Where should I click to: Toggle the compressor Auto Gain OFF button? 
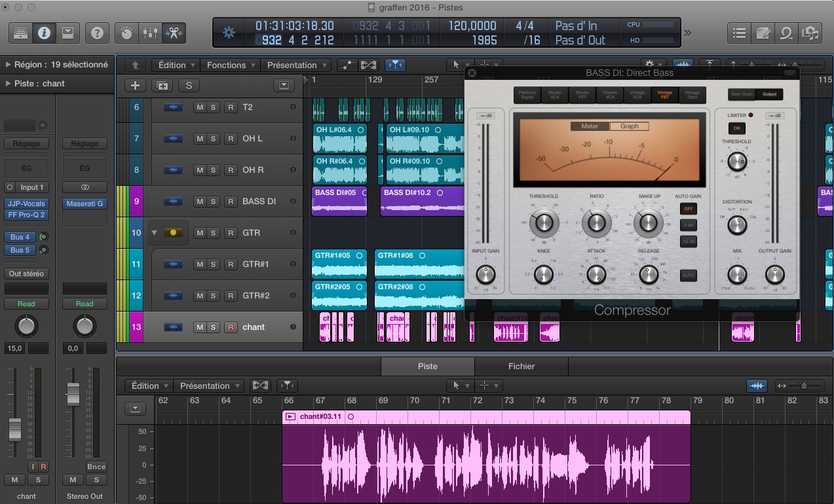tap(688, 209)
